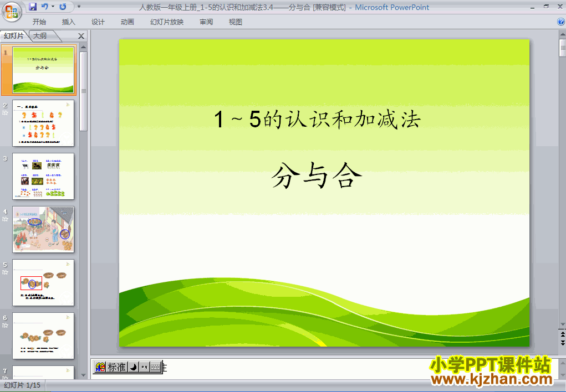Undo the last action
566x392 pixels.
pyautogui.click(x=44, y=7)
